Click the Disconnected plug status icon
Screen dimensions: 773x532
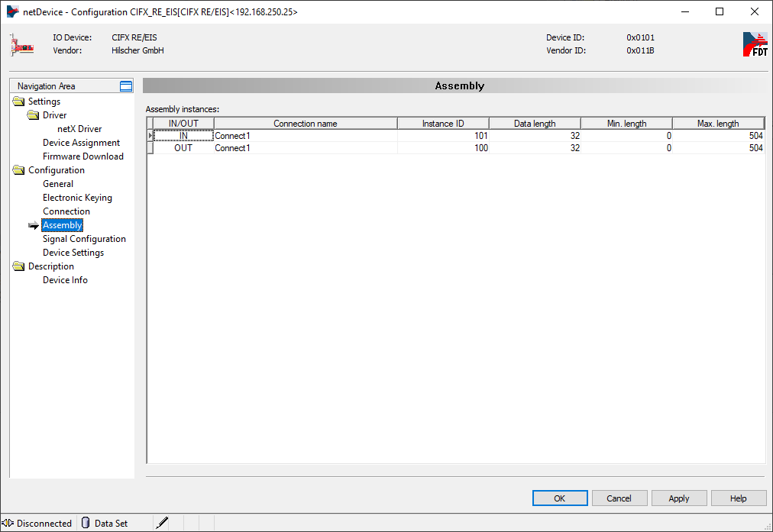pos(8,523)
